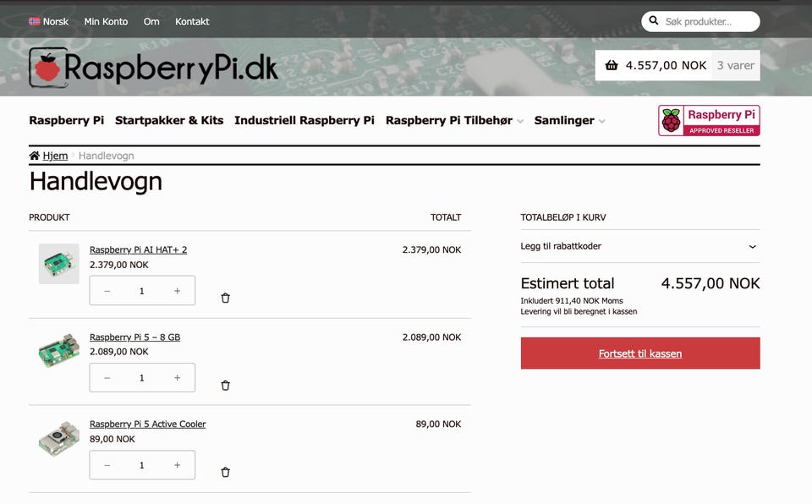Select Norsk language option

(56, 22)
